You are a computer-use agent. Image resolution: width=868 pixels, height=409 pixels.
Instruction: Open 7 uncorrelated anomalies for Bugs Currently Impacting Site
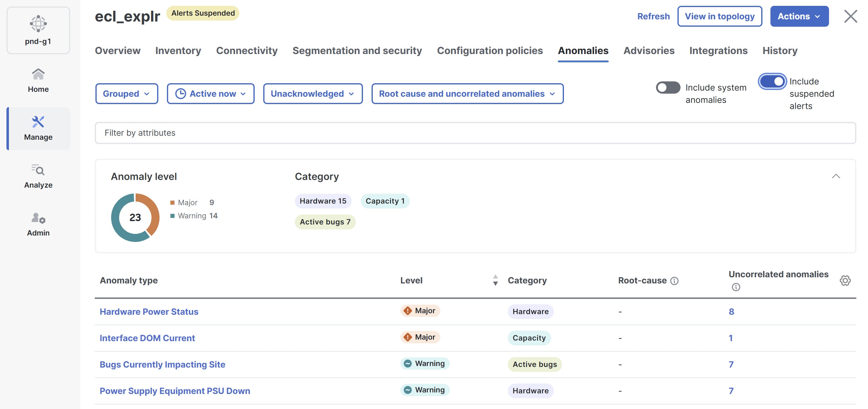point(731,364)
